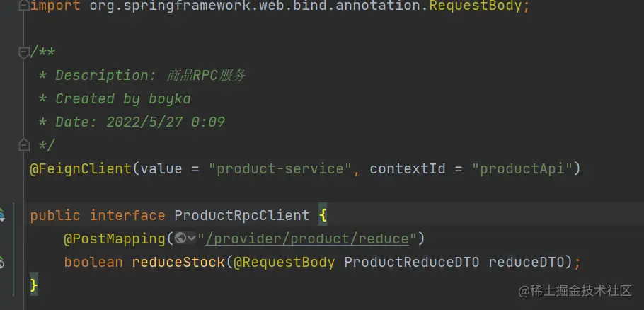Image resolution: width=644 pixels, height=310 pixels.
Task: Click the "product-service" string value
Action: [x=281, y=168]
